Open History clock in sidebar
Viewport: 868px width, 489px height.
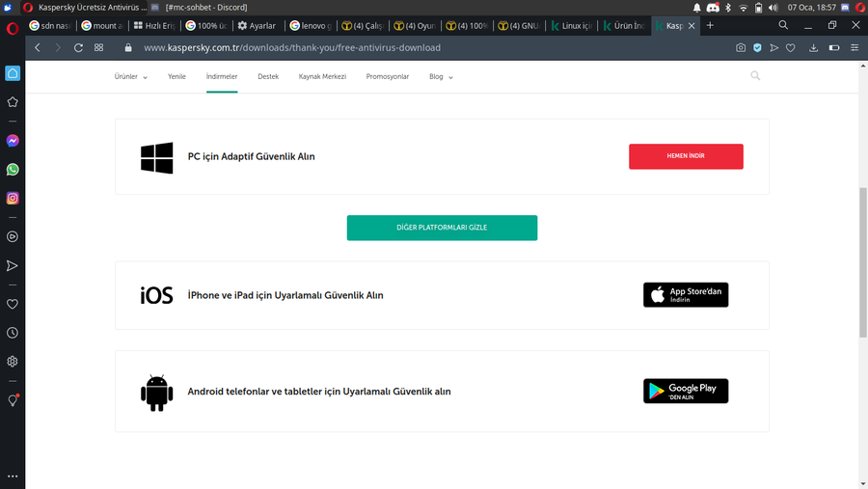click(x=13, y=333)
